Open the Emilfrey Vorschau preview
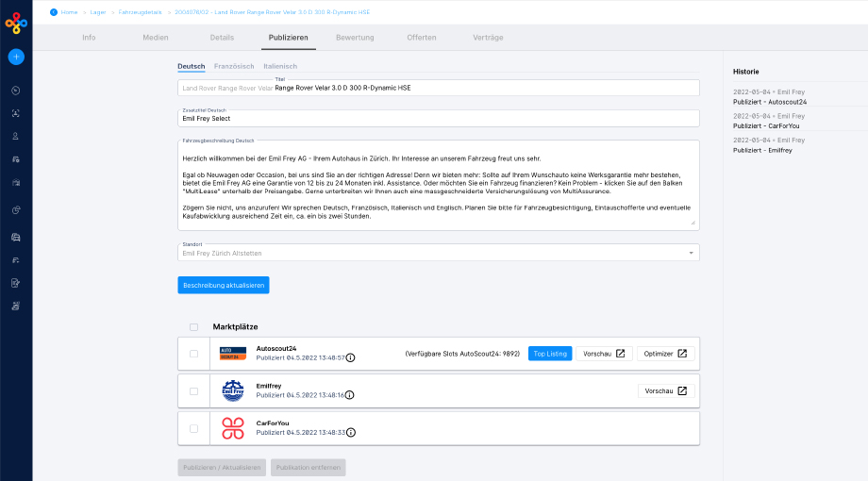This screenshot has width=868, height=481. point(666,390)
